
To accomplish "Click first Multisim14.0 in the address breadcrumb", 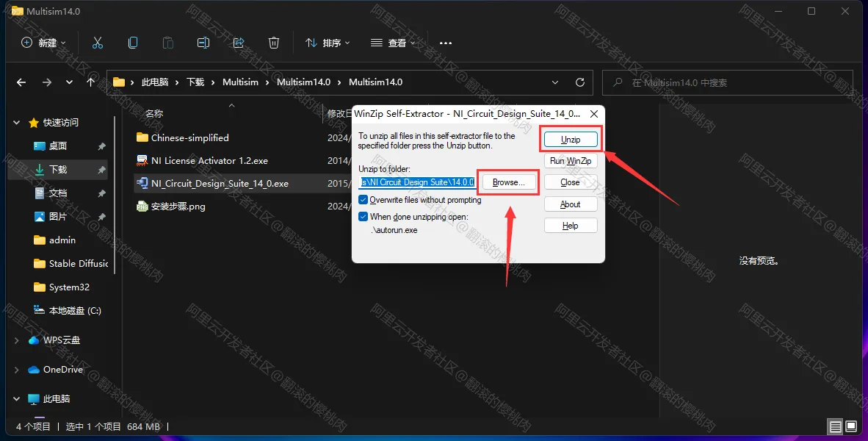I will pos(303,82).
